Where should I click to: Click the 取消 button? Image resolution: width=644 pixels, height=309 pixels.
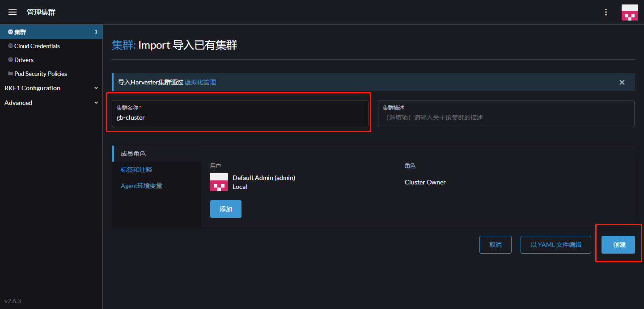496,245
